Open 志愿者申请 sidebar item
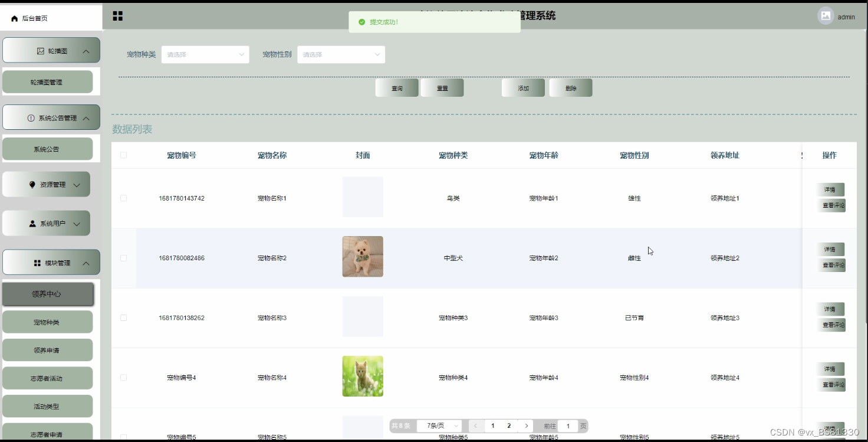Image resolution: width=868 pixels, height=442 pixels. tap(47, 433)
